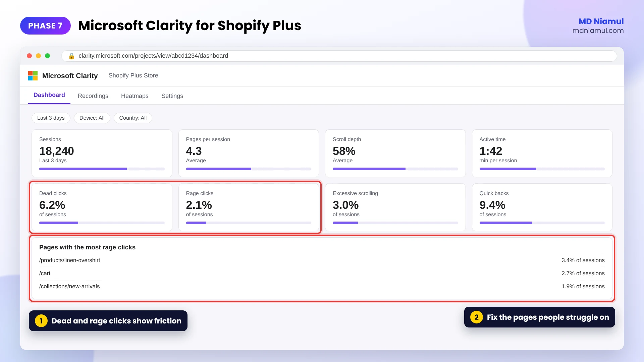This screenshot has width=644, height=362.
Task: Click the 2.7% of sessions value
Action: [583, 274]
